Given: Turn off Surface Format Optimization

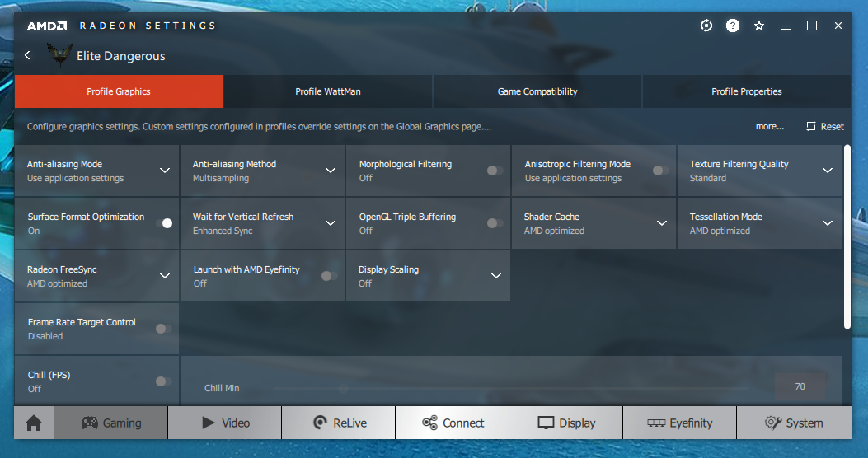Looking at the screenshot, I should [x=164, y=223].
